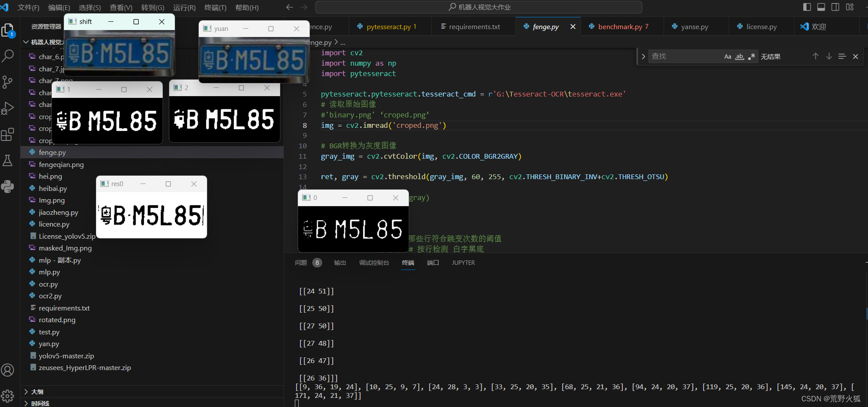Open the Accounts menu icon
Viewport: 868px width, 407px height.
click(x=8, y=370)
